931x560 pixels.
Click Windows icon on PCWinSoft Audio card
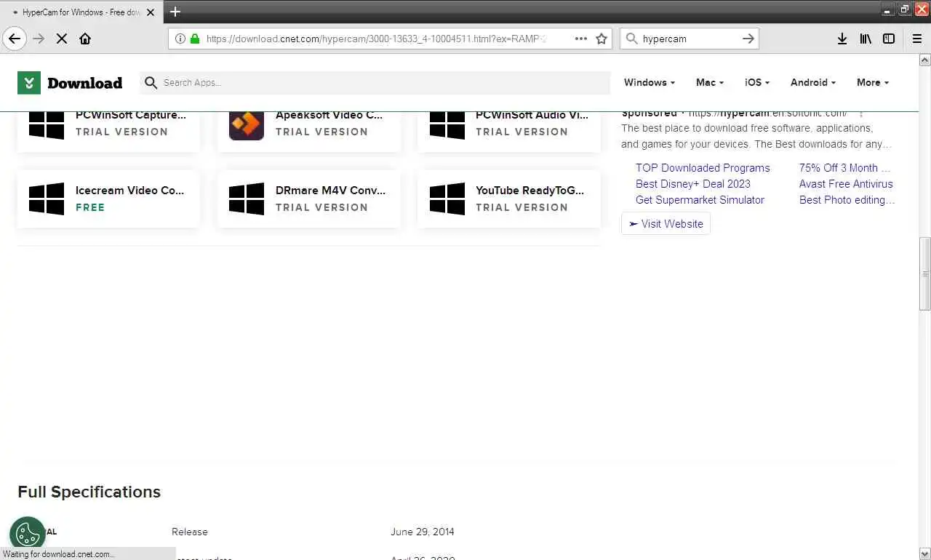447,125
